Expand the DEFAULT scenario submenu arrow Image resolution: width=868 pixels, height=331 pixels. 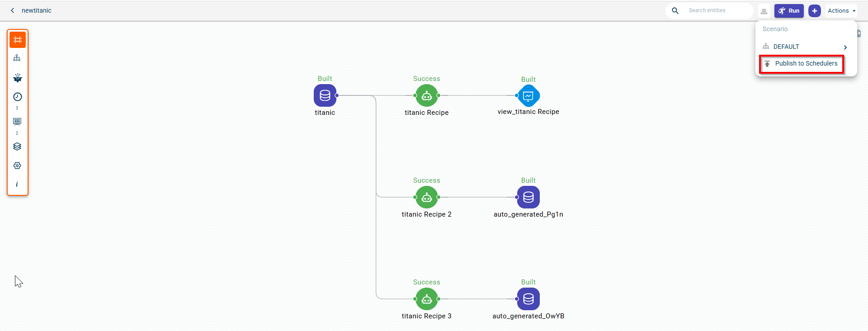845,47
